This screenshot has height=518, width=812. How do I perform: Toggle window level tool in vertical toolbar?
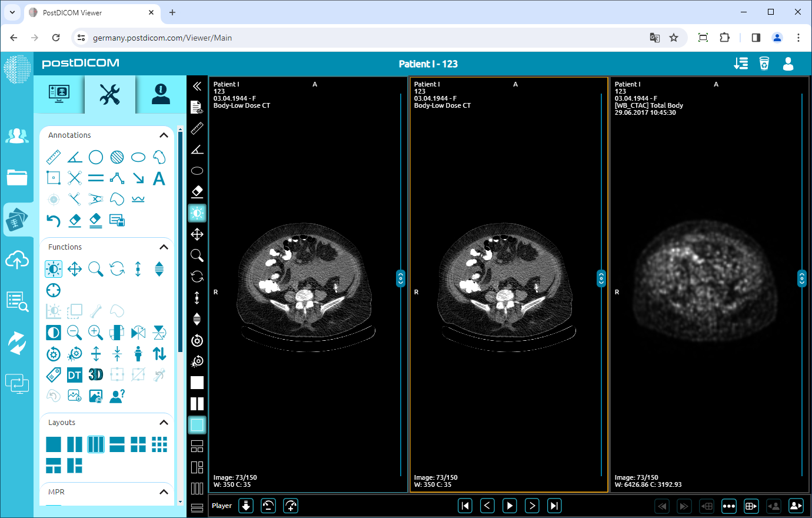click(x=197, y=213)
